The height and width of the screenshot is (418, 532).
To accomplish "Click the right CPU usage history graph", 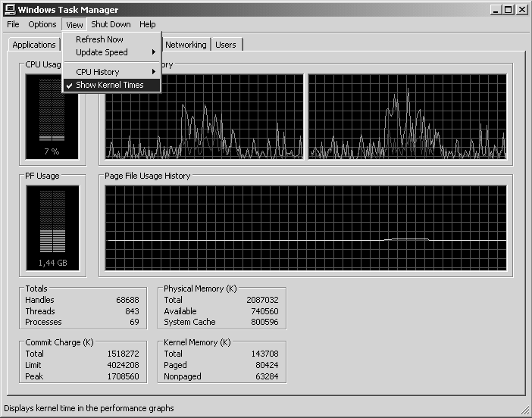I will (x=407, y=117).
